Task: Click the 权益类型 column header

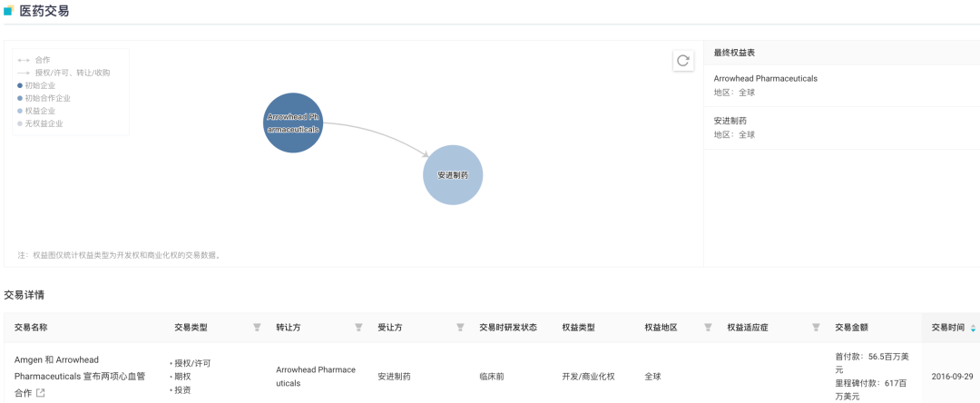Action: 578,328
